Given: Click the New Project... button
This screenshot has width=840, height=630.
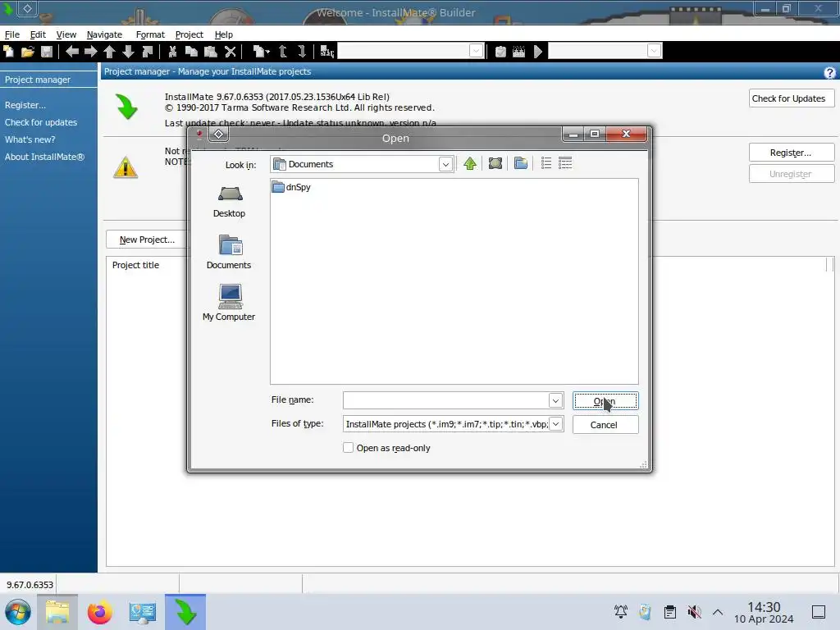Looking at the screenshot, I should (148, 240).
